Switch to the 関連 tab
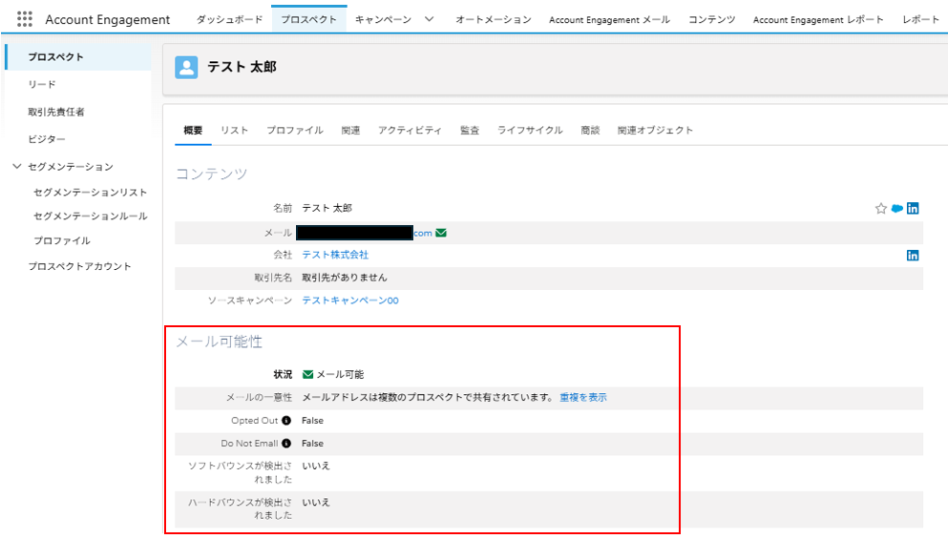This screenshot has height=560, width=948. tap(350, 130)
